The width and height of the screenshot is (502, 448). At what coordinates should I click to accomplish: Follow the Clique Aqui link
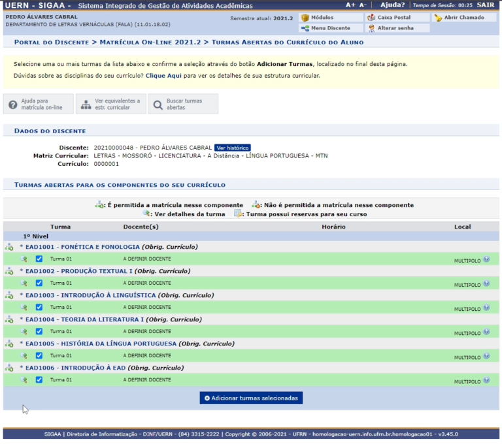(163, 76)
